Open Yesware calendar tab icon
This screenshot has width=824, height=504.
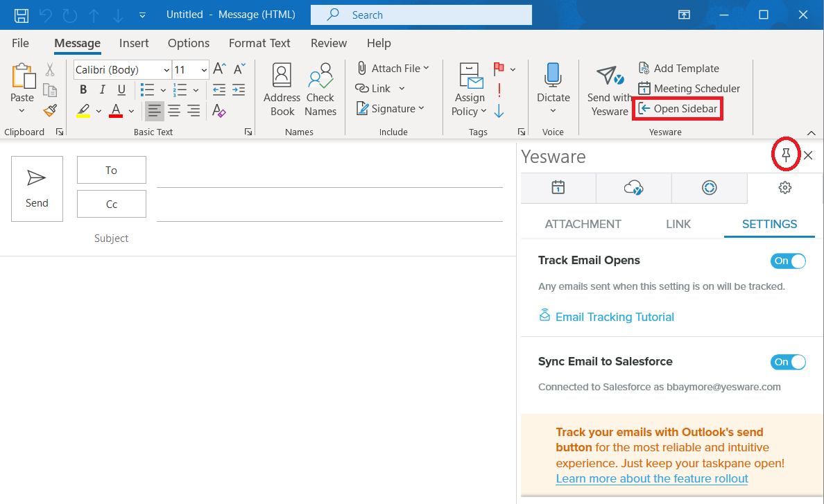[558, 187]
